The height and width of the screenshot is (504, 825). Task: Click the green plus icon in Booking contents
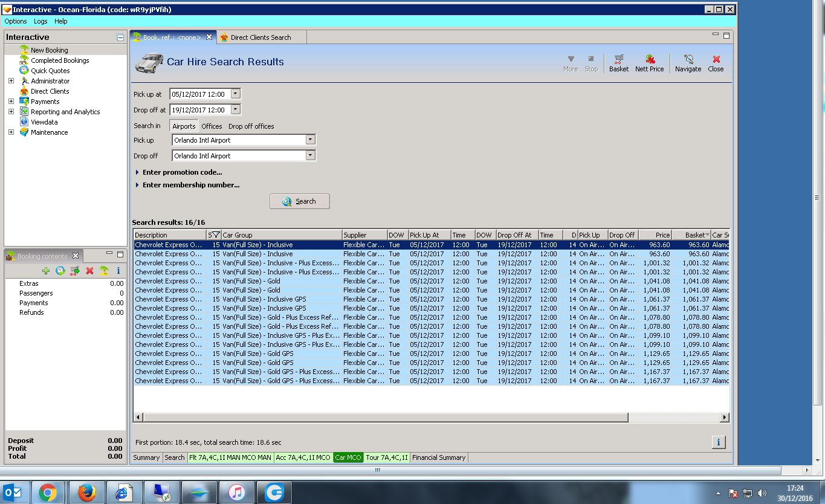coord(46,271)
